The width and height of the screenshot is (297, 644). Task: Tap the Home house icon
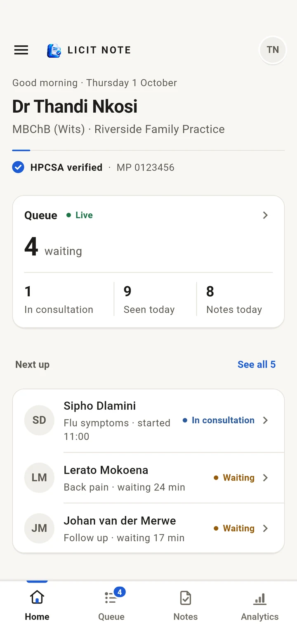37,597
